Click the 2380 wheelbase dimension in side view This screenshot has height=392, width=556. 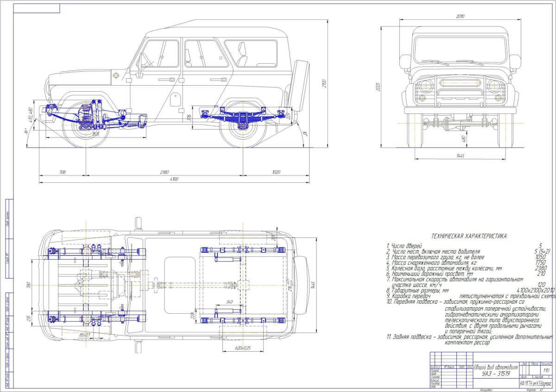point(164,172)
